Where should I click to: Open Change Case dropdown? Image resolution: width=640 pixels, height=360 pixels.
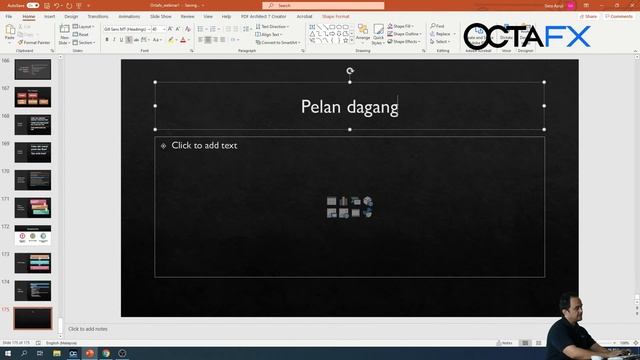(x=157, y=40)
